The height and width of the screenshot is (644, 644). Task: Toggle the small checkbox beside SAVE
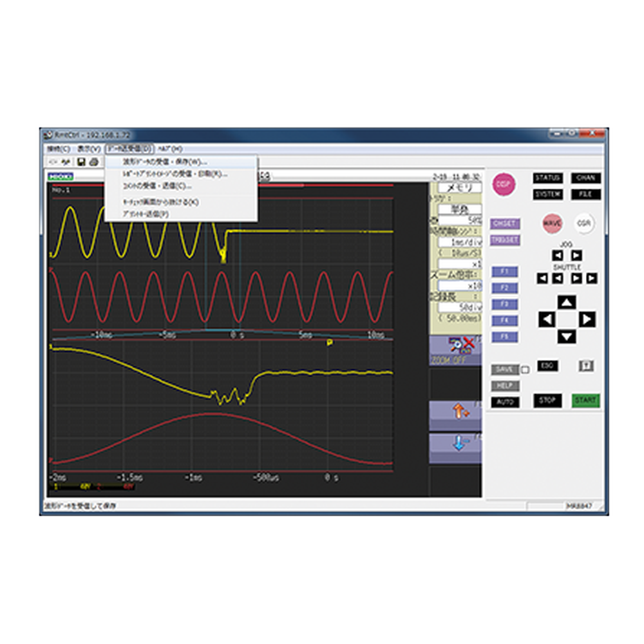[x=525, y=370]
